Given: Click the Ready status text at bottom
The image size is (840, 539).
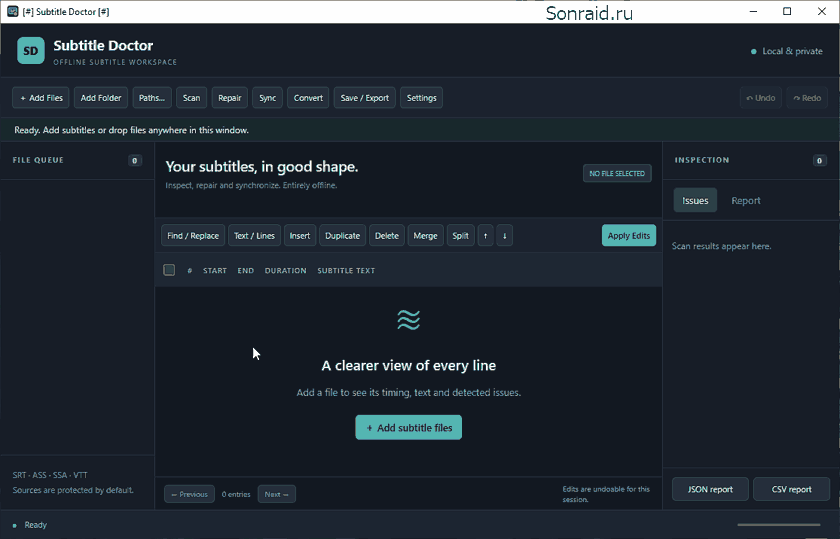Looking at the screenshot, I should [x=35, y=525].
